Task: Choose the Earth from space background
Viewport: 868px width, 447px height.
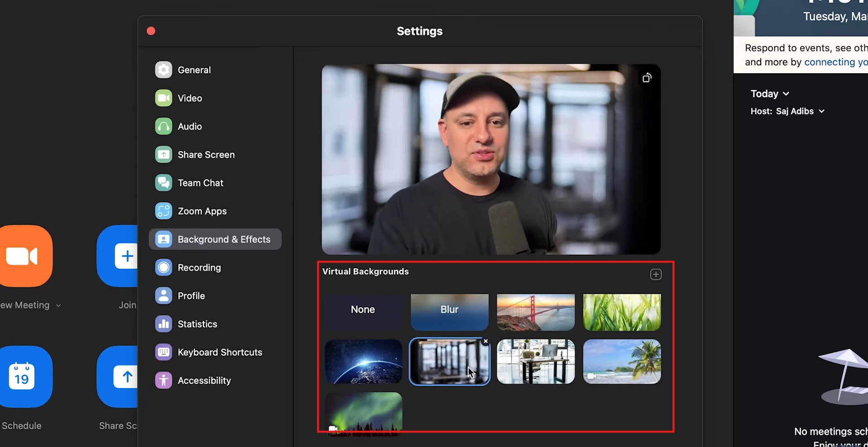Action: click(363, 361)
